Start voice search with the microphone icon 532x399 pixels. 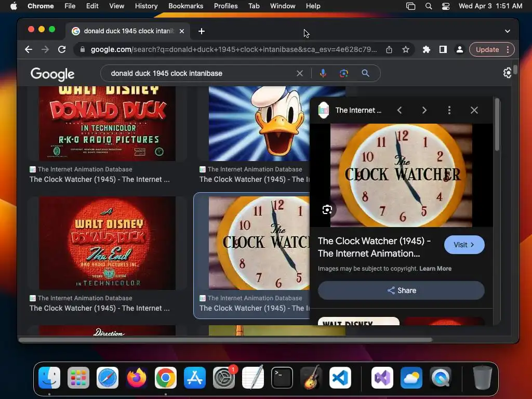[x=323, y=73]
